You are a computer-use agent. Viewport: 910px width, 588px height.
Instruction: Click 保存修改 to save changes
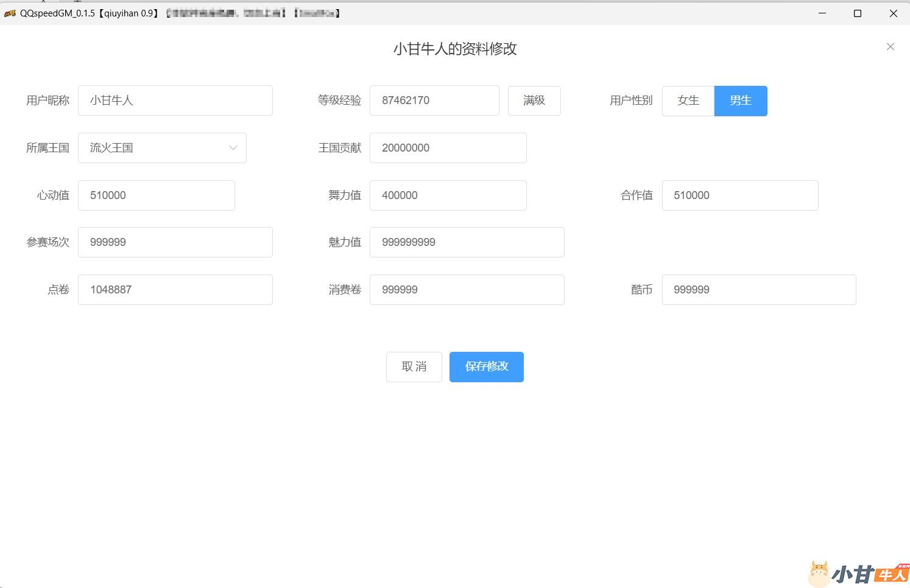click(x=486, y=366)
